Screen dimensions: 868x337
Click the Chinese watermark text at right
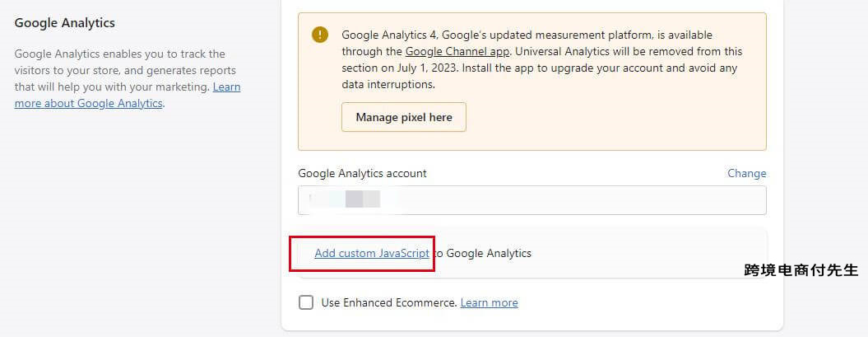[801, 269]
